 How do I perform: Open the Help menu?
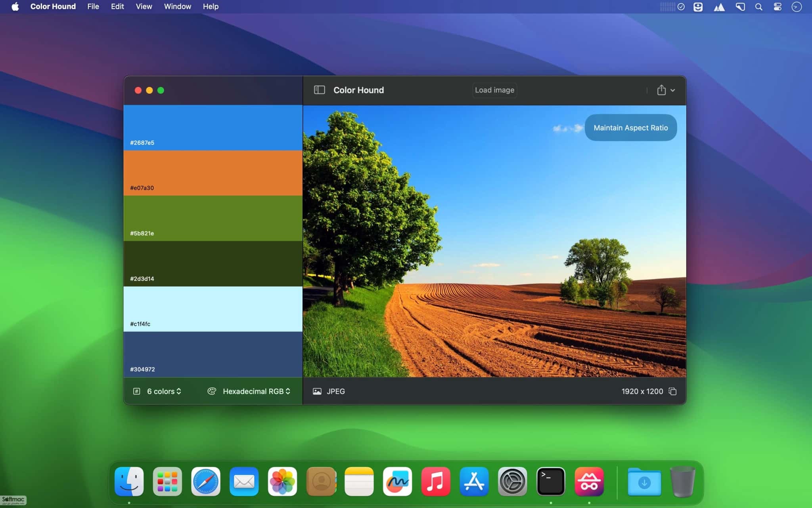click(x=211, y=7)
